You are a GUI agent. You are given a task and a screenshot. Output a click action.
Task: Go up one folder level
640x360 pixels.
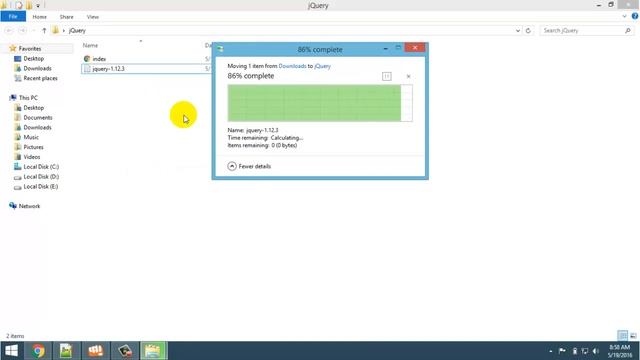[x=44, y=31]
